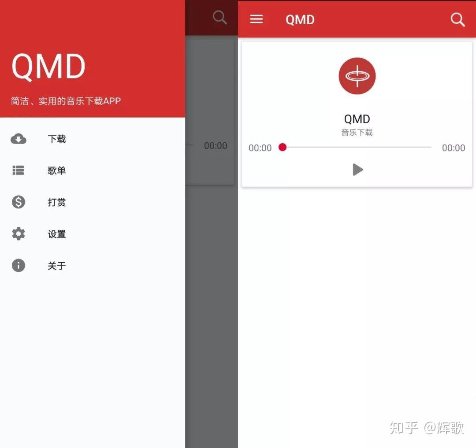Viewport: 476px width, 448px height.
Task: Click the cloud download icon in drawer
Action: [19, 139]
